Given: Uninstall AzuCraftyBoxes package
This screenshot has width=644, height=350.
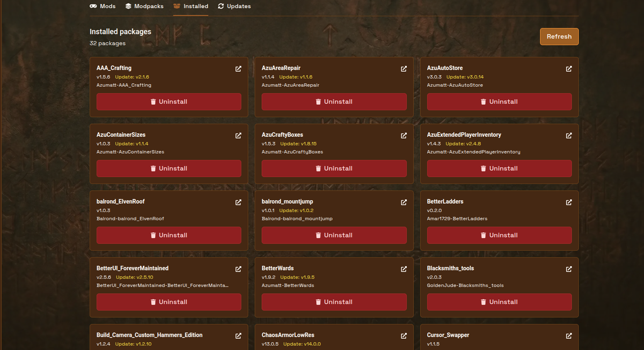Looking at the screenshot, I should pos(334,168).
